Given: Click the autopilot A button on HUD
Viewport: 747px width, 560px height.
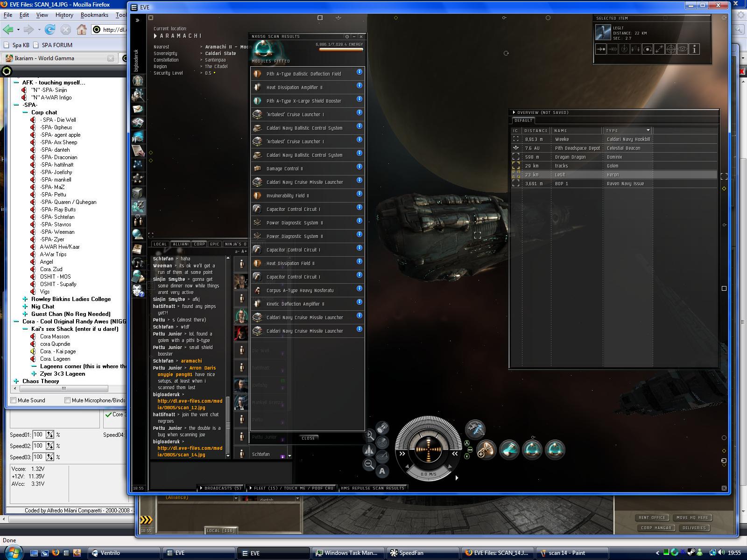Looking at the screenshot, I should [382, 471].
